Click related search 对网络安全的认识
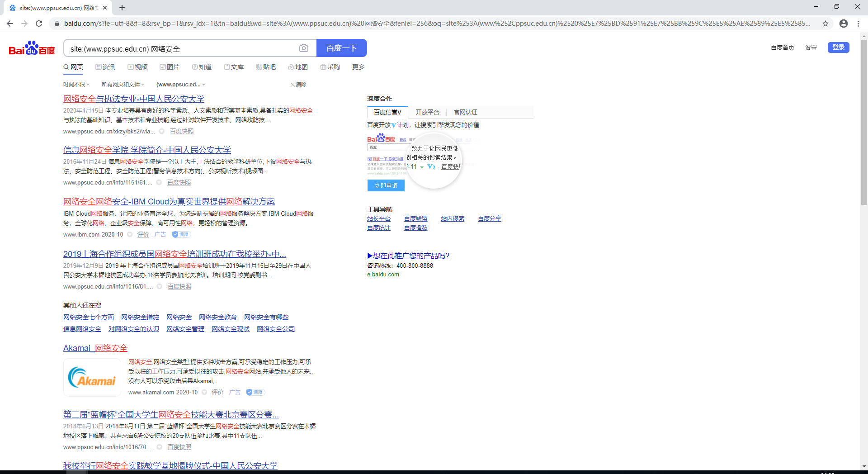The width and height of the screenshot is (868, 474). tap(134, 329)
